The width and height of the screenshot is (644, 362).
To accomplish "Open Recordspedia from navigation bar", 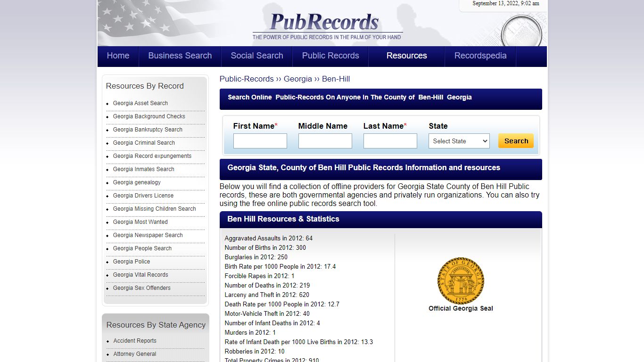I will tap(480, 56).
